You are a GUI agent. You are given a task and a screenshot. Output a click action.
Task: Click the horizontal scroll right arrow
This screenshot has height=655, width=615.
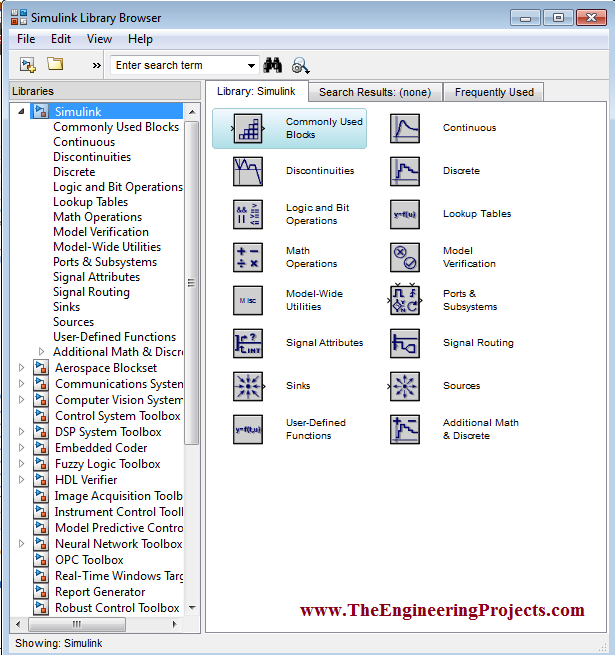175,625
